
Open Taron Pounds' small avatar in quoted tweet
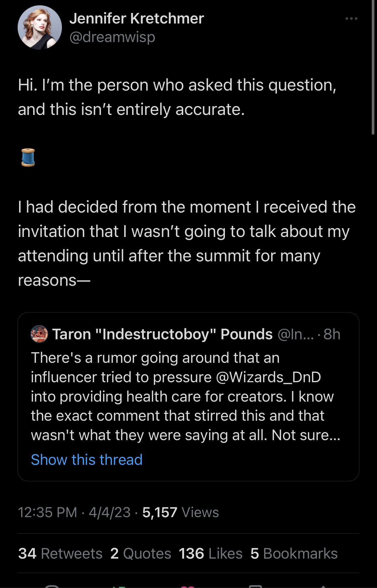(x=39, y=334)
